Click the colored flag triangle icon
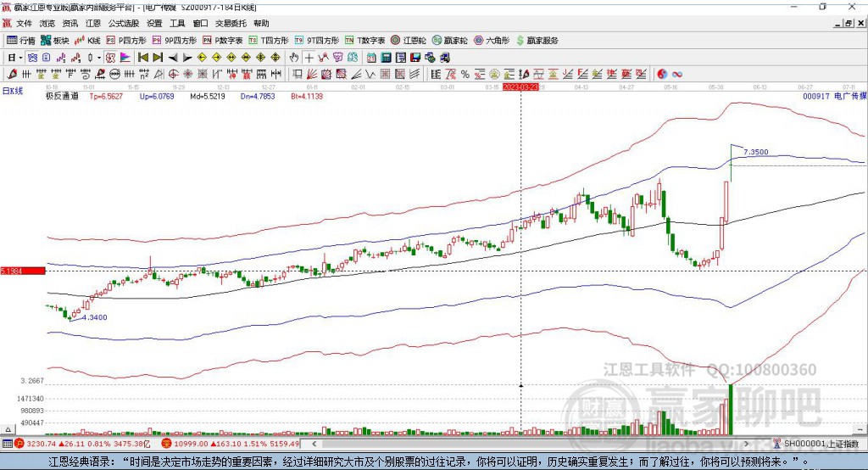Viewport: 868px width, 470px height. 125,58
